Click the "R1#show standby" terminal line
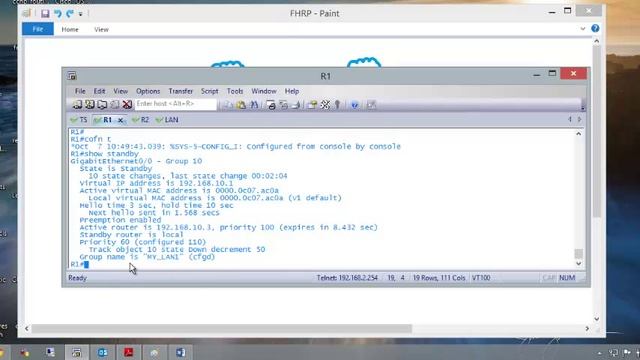The width and height of the screenshot is (640, 360). pos(104,154)
